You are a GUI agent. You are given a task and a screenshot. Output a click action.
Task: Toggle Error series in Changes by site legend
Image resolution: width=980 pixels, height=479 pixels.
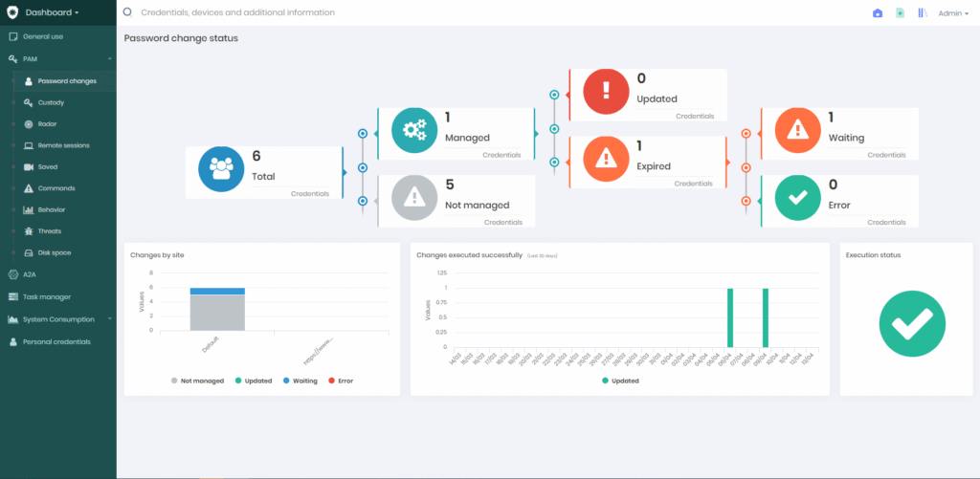(x=340, y=381)
